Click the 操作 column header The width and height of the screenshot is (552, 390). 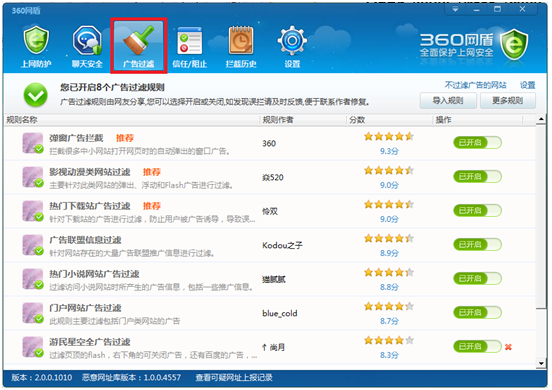pyautogui.click(x=478, y=120)
